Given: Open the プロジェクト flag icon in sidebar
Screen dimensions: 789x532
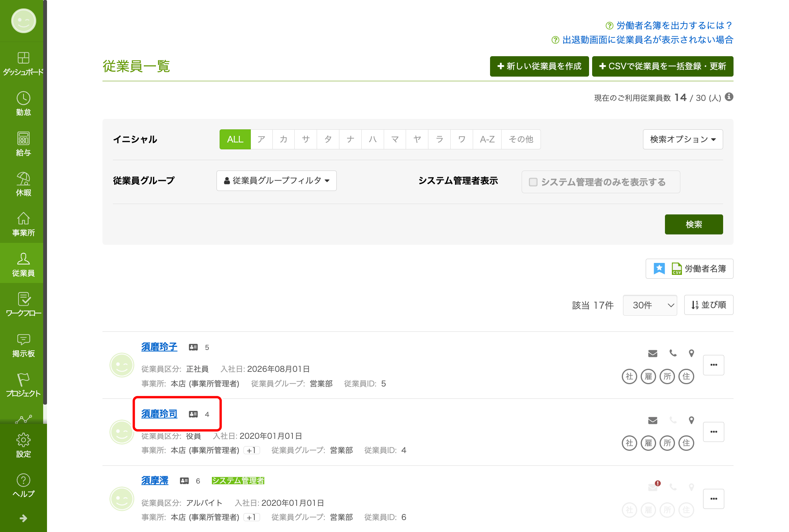Looking at the screenshot, I should coord(23,380).
